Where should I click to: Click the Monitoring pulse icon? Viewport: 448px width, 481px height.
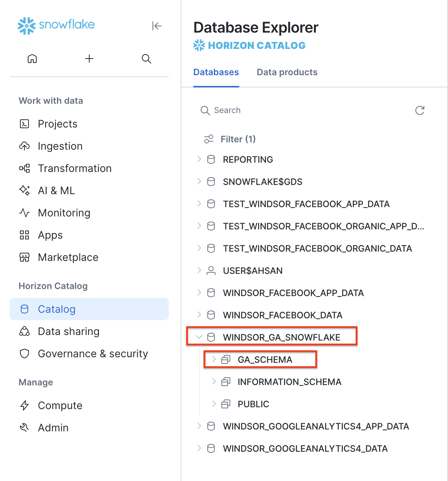[x=24, y=213]
